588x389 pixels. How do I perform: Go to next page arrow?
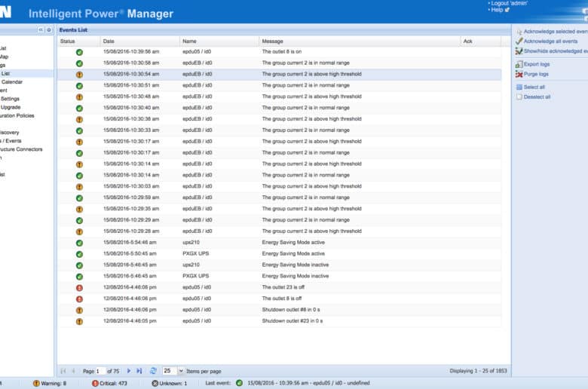(129, 371)
